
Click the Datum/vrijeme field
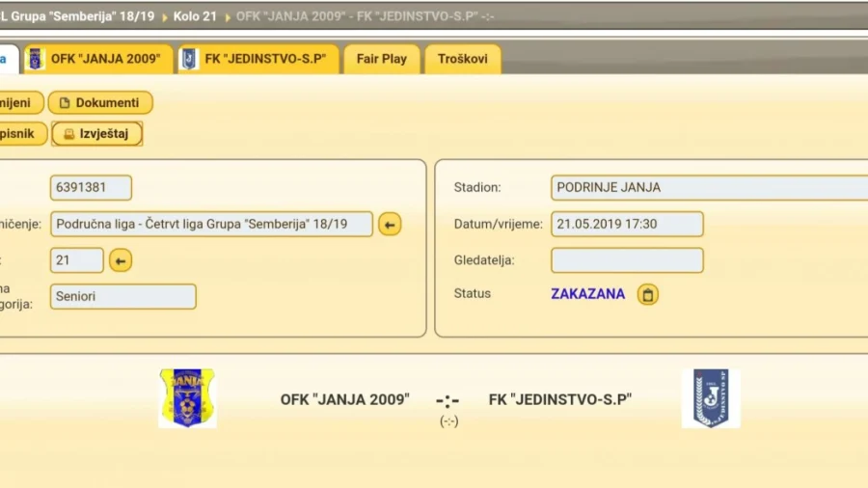click(627, 224)
